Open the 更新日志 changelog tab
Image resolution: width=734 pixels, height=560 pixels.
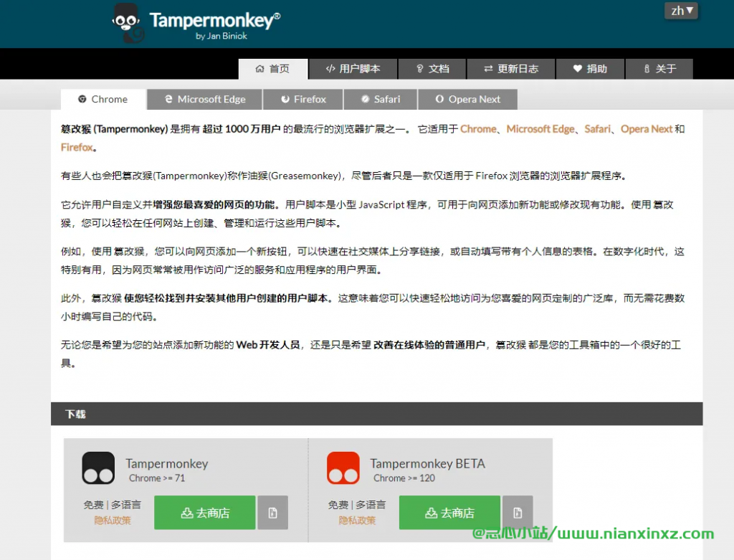click(x=510, y=69)
